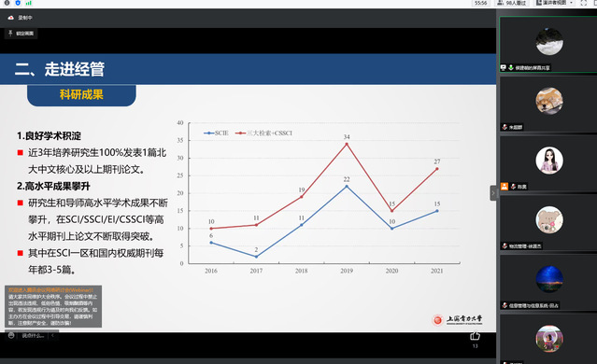
Task: Open the 98人看过 viewers list
Action: (x=511, y=3)
